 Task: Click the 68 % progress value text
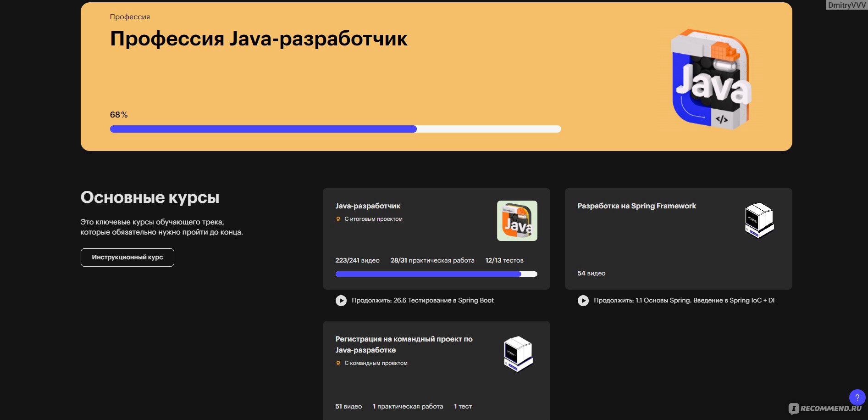(x=119, y=115)
